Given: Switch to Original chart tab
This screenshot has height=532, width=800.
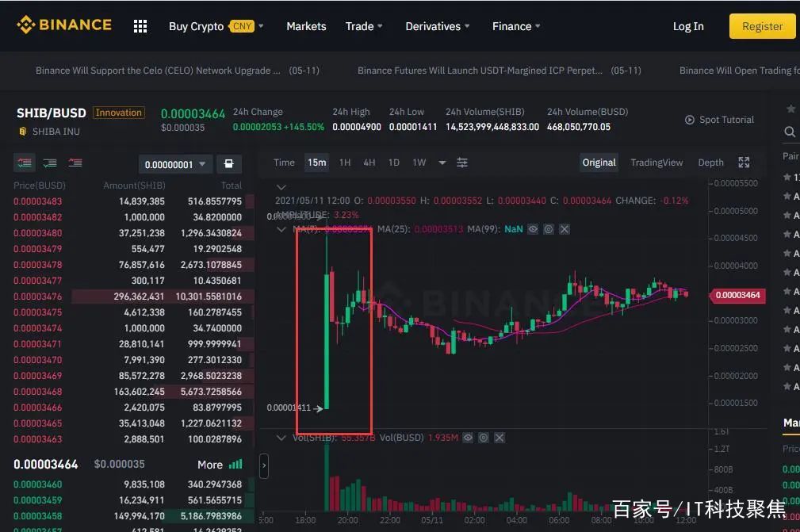Looking at the screenshot, I should 599,163.
